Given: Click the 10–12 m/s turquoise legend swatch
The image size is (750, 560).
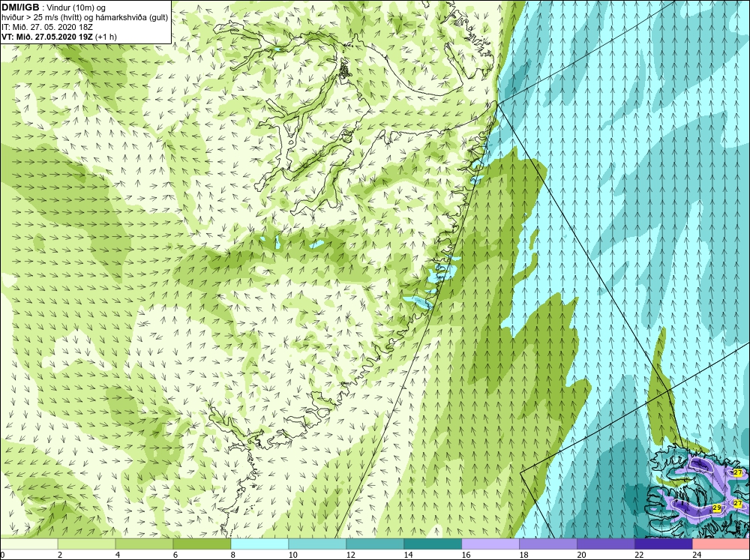Looking at the screenshot, I should [317, 544].
